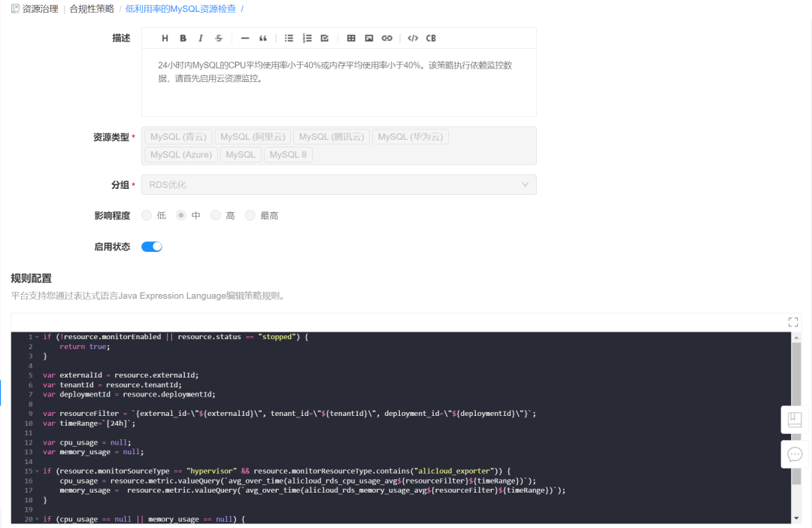Click inside the description text area
The width and height of the screenshot is (812, 528).
338,83
